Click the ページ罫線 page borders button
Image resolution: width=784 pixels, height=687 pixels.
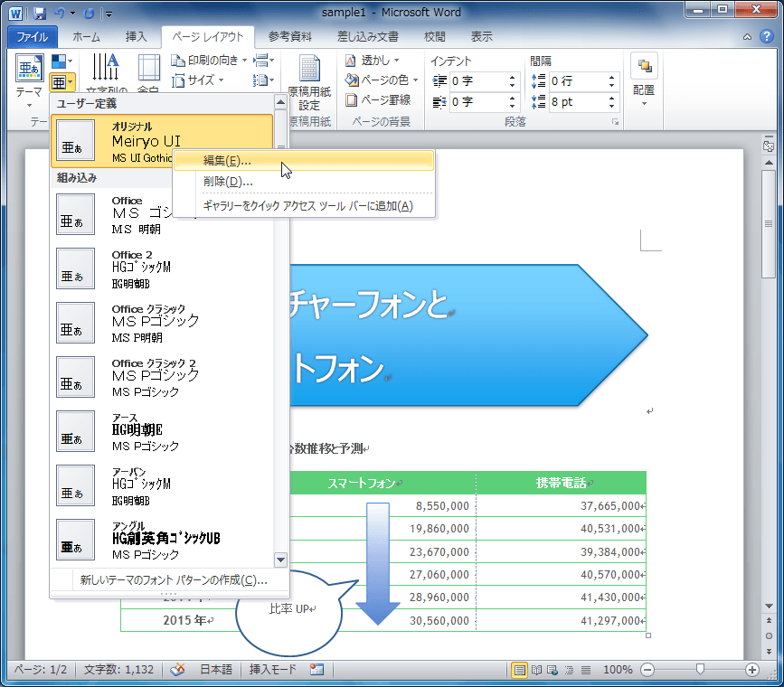(x=378, y=100)
